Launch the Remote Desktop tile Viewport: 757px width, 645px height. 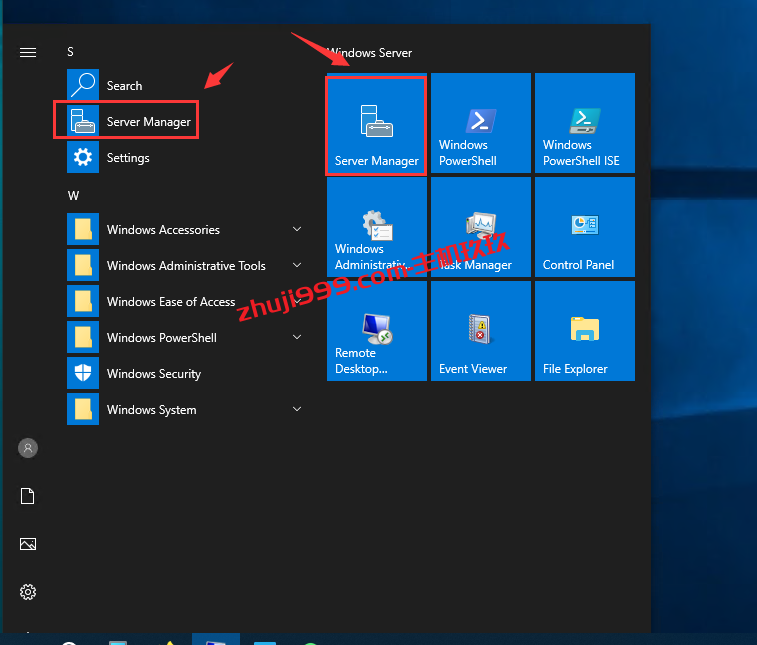click(377, 331)
